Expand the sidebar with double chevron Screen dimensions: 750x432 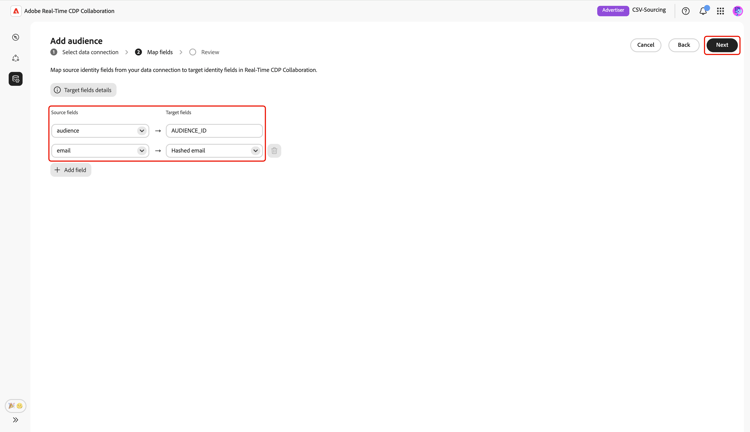(x=16, y=420)
